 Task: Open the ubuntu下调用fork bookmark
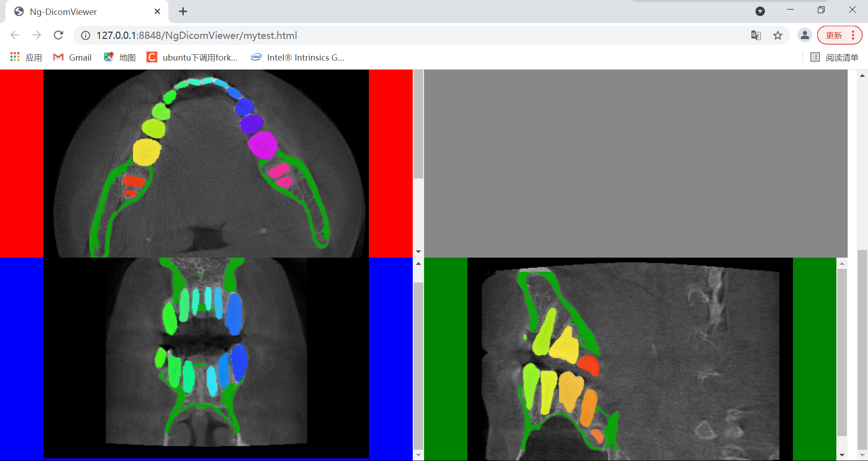click(x=192, y=57)
